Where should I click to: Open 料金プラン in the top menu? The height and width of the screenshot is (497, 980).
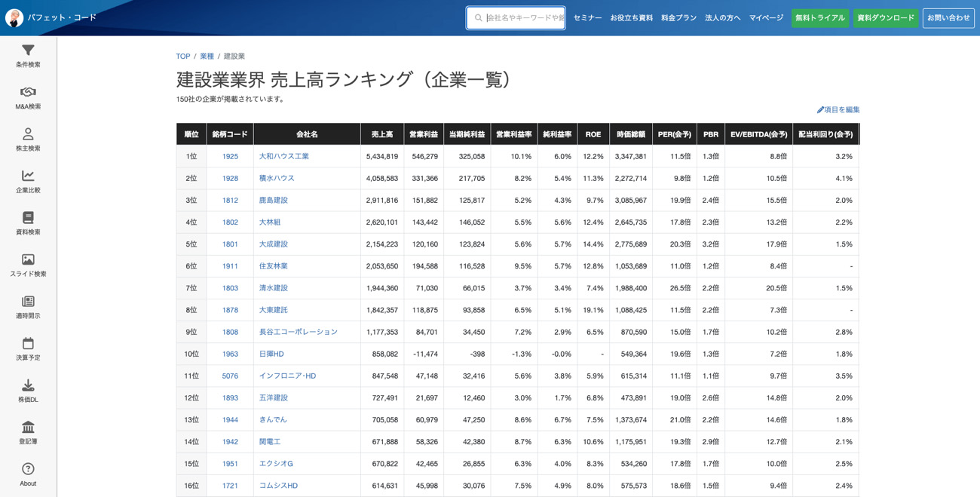pyautogui.click(x=678, y=18)
